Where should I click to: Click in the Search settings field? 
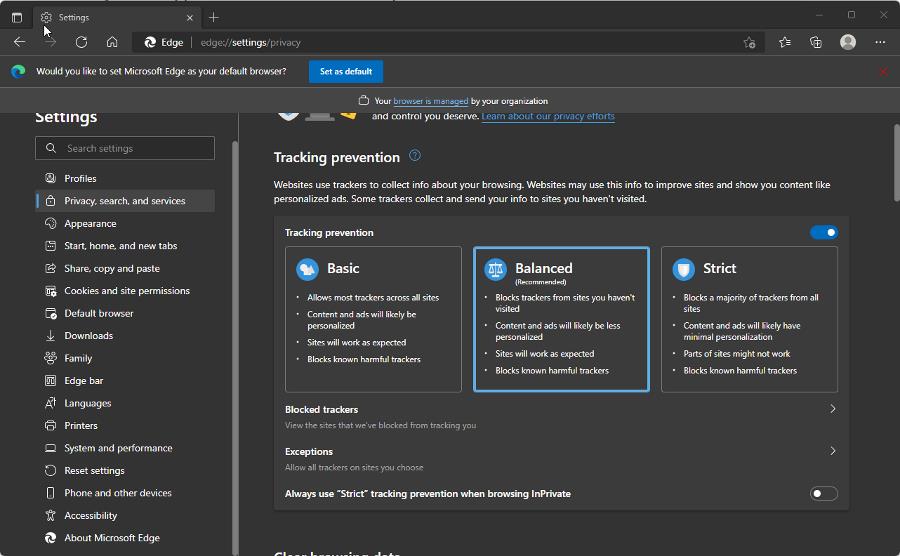pyautogui.click(x=125, y=148)
